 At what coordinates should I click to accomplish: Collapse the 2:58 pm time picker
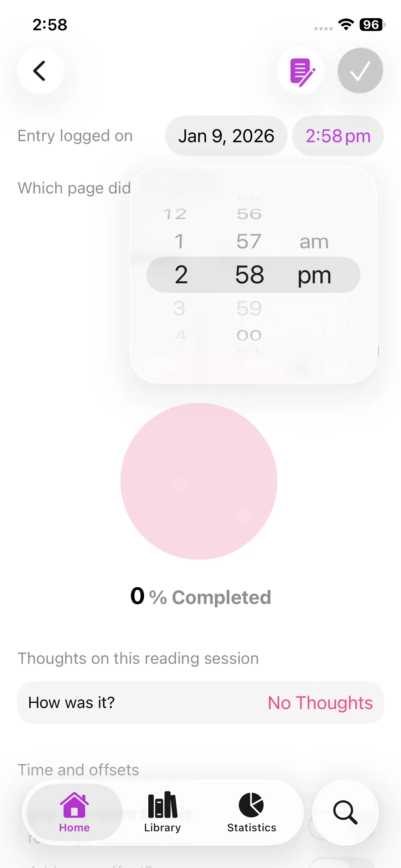[x=338, y=136]
